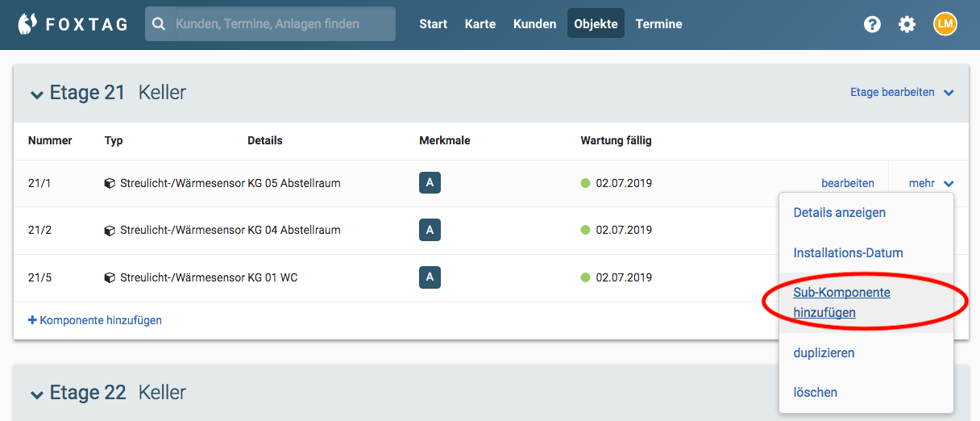Click date 02.07.2019 in row 21/2

click(624, 231)
